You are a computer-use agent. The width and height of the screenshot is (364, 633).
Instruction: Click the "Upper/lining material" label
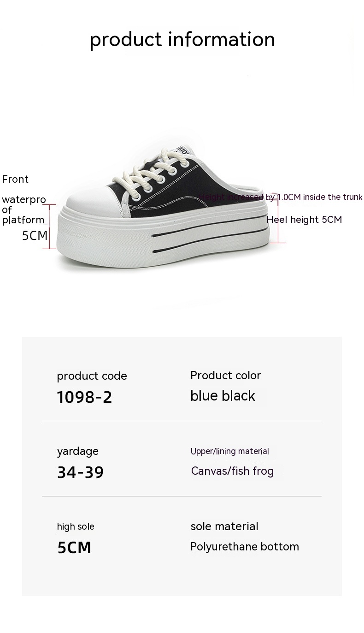(x=230, y=451)
